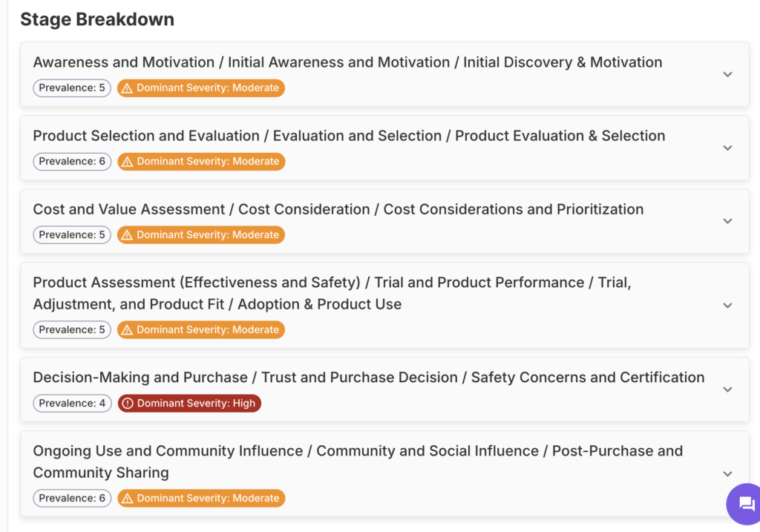
Task: Click Prevalence: 6 badge under Product Selection
Action: 72,162
